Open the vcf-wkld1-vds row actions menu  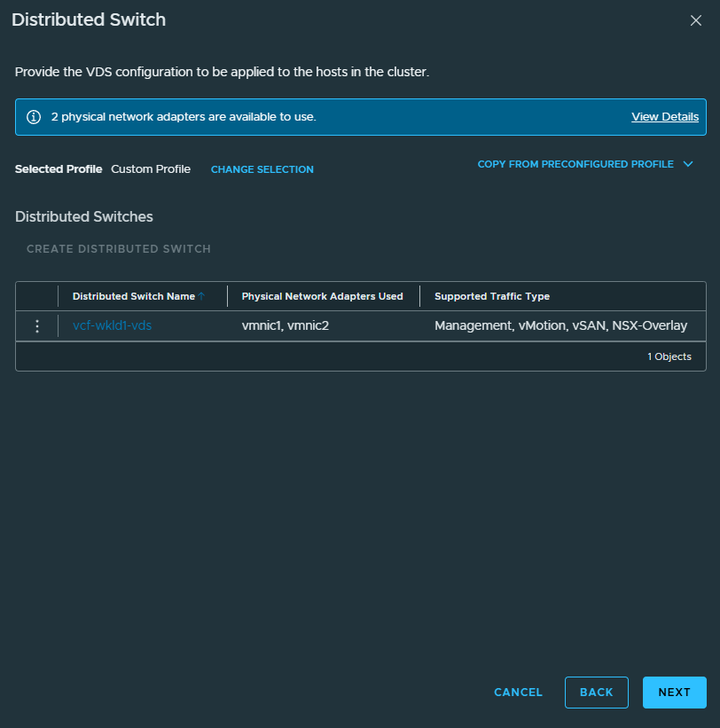coord(37,326)
